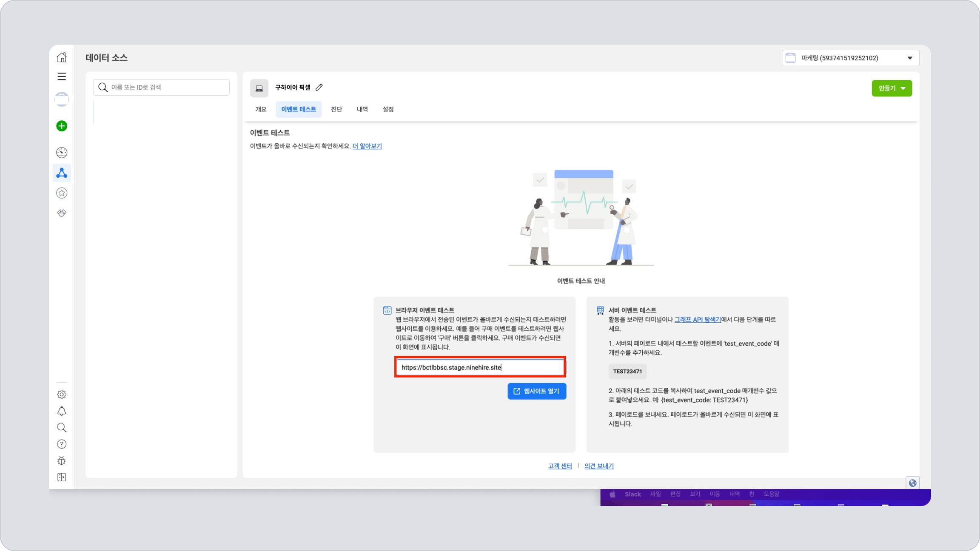Click the home icon in sidebar
Image resolution: width=980 pixels, height=551 pixels.
point(62,57)
